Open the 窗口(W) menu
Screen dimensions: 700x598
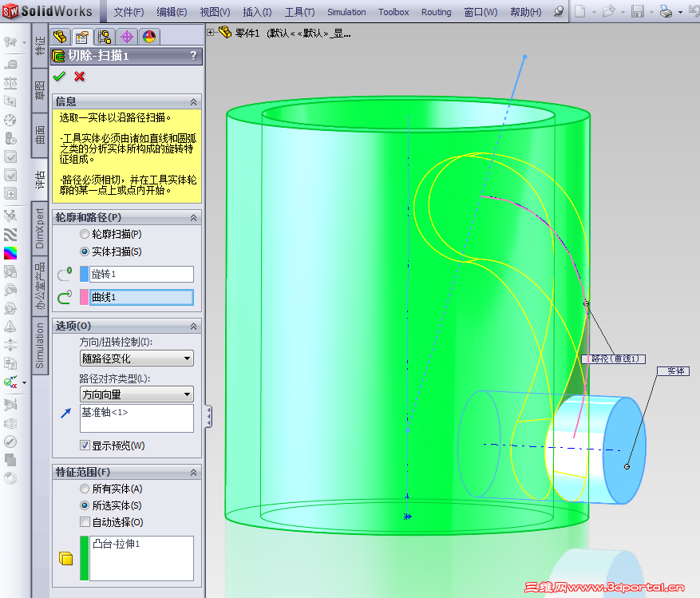pyautogui.click(x=481, y=12)
